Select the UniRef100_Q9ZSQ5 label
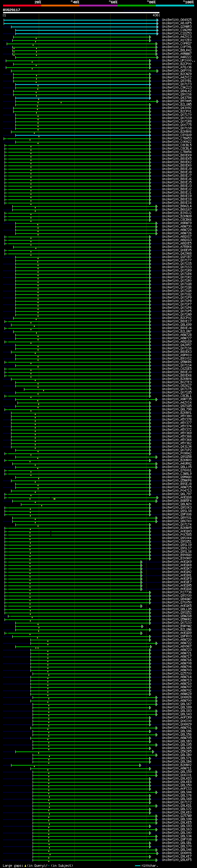This screenshot has width=197, height=868. pos(177,406)
